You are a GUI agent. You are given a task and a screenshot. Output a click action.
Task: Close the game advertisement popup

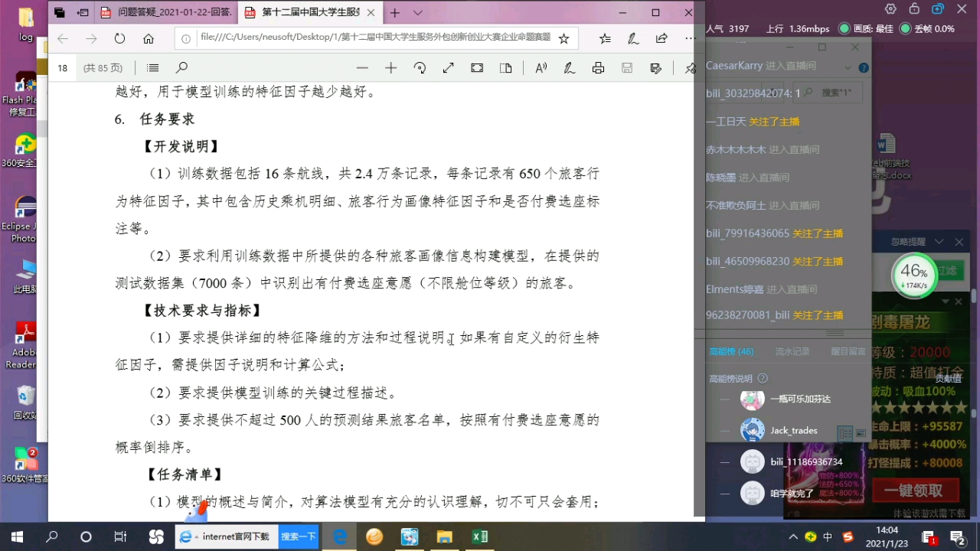pyautogui.click(x=959, y=302)
